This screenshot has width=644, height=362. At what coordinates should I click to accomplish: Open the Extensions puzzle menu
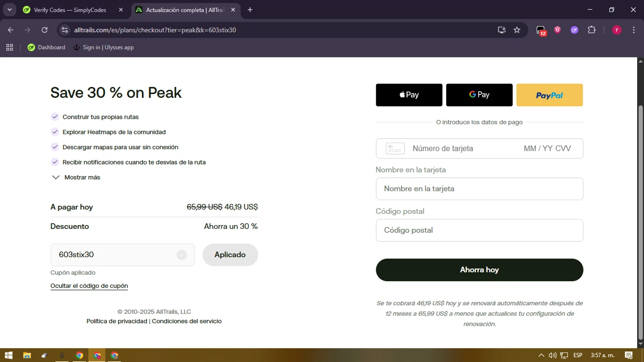tap(592, 30)
